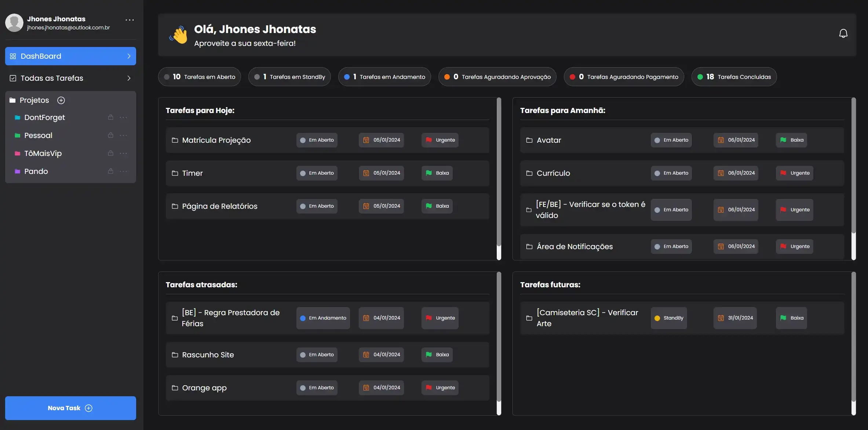This screenshot has width=868, height=430.
Task: Open the options dots for TôMaisVip project
Action: (123, 153)
